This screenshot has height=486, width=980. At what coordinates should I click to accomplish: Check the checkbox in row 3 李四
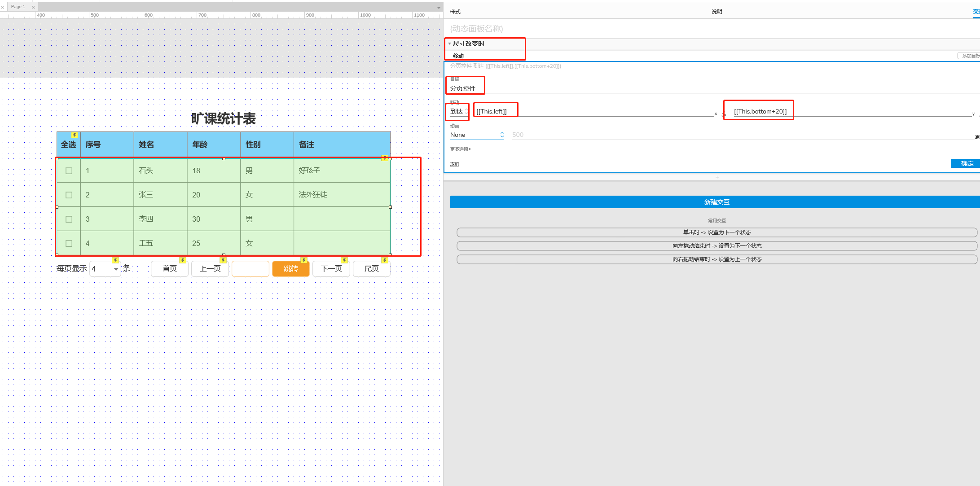click(69, 219)
